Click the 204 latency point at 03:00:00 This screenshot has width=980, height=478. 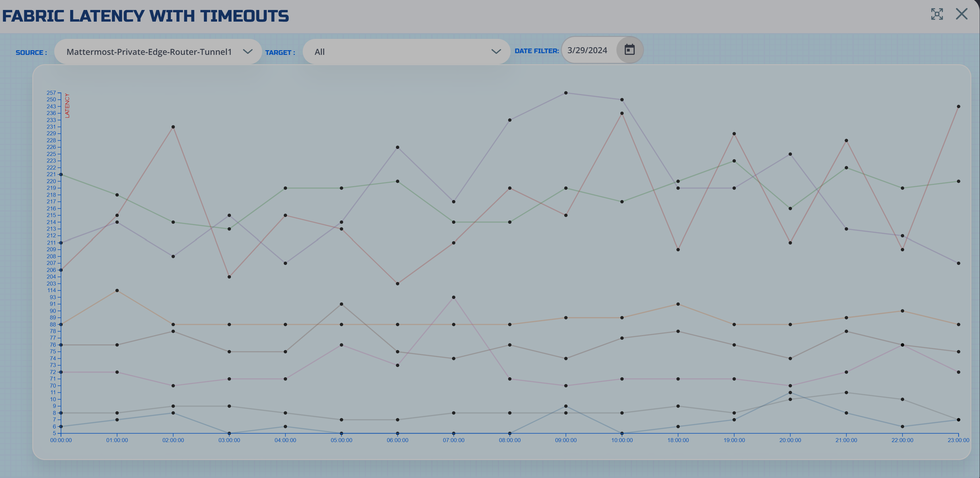[x=229, y=277]
